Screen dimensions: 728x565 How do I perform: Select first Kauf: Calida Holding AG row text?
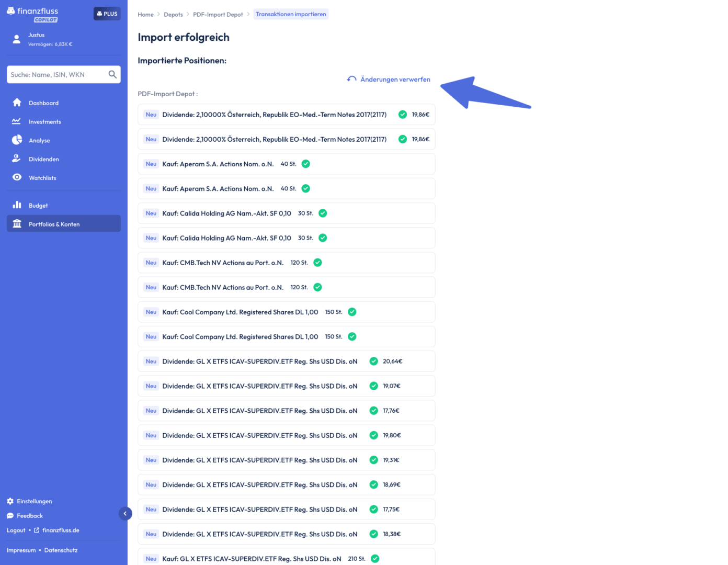tap(226, 213)
